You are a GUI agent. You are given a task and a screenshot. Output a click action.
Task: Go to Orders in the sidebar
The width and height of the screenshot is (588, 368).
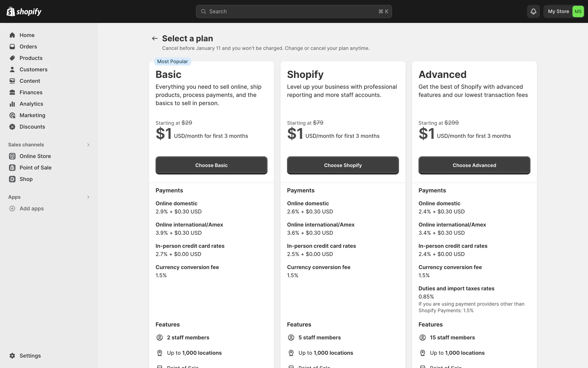[28, 47]
